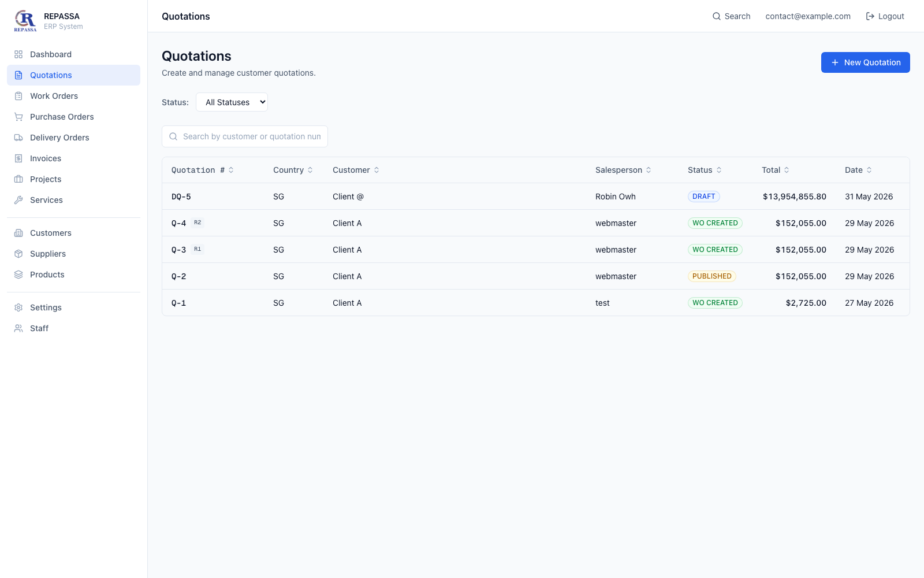Go to the Customers page
This screenshot has width=924, height=578.
73,233
